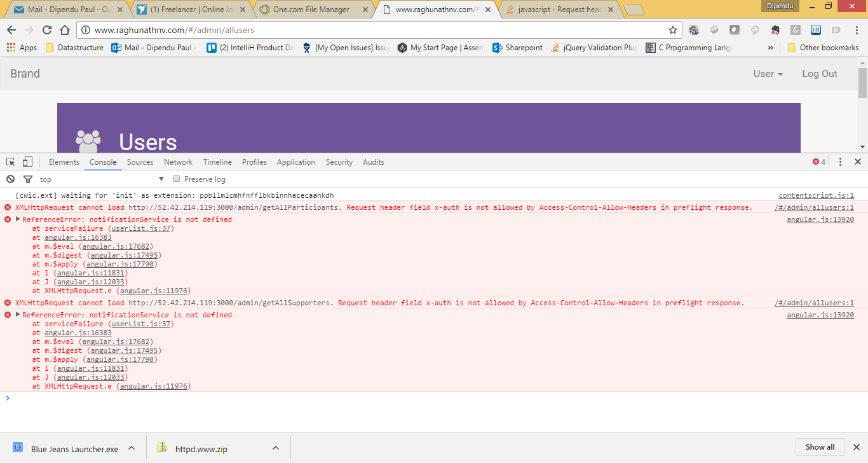Screen dimensions: 868x463
Task: Click getAllSupporters XMLHttpRequest error text
Action: point(379,303)
